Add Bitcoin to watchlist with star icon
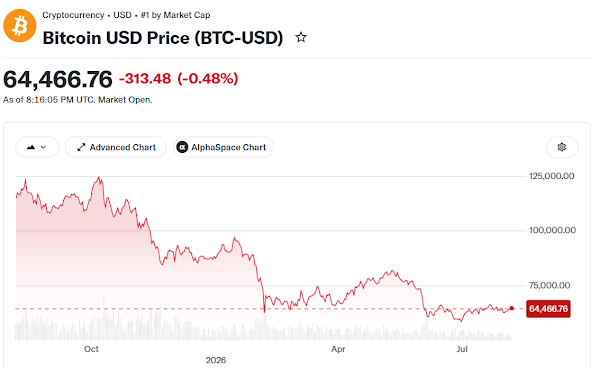The width and height of the screenshot is (600, 376). coord(301,37)
